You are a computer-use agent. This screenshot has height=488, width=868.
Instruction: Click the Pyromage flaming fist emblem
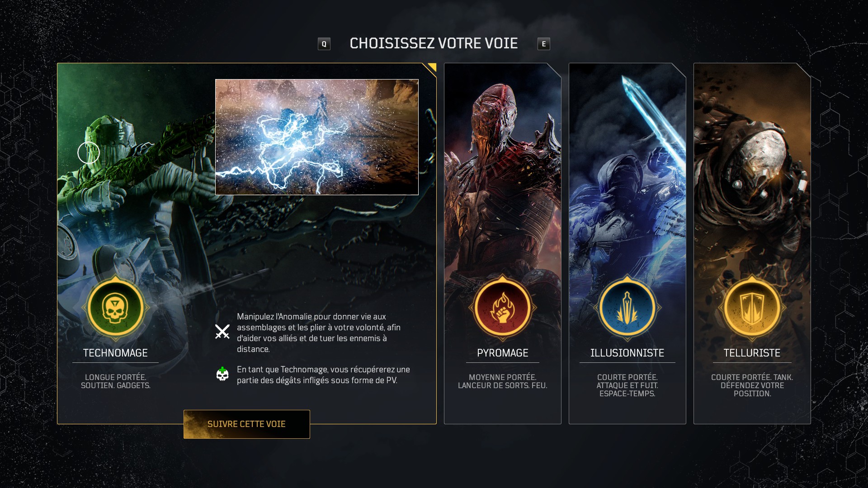(502, 308)
